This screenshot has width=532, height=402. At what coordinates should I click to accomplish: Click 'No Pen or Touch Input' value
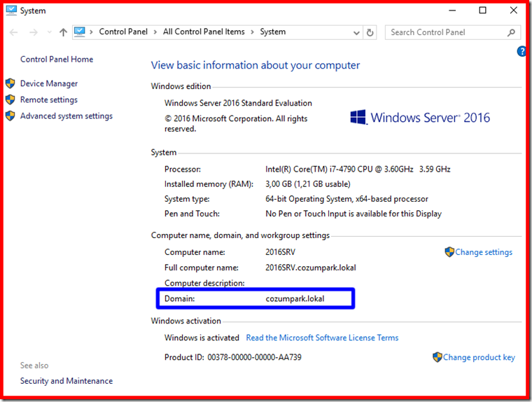click(x=353, y=214)
